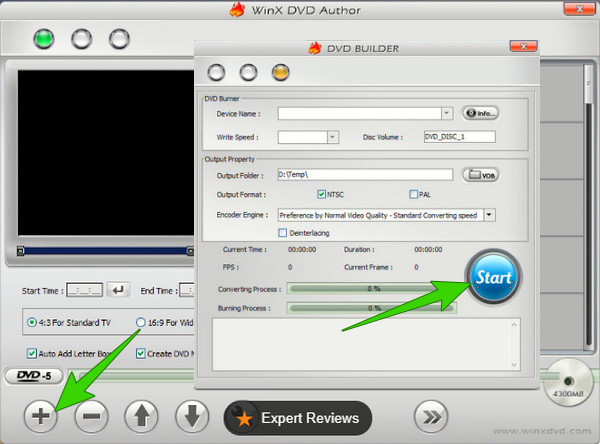600x444 pixels.
Task: Click the main window right scrollbar
Action: pyautogui.click(x=589, y=207)
